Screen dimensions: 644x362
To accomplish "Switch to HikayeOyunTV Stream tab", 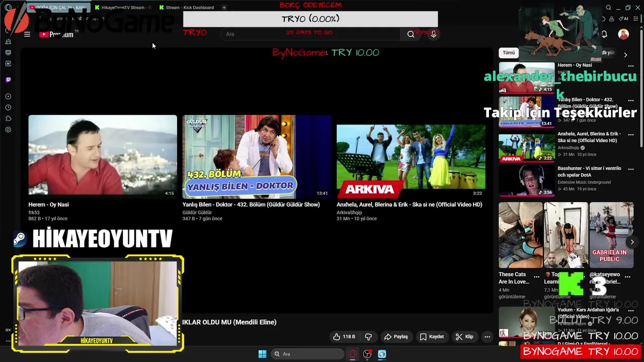I will (x=123, y=8).
